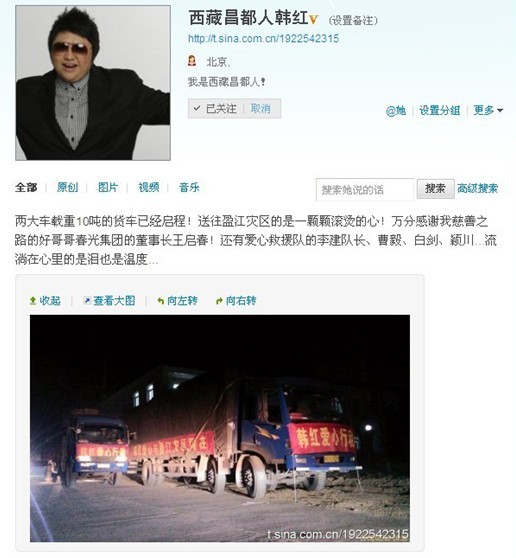This screenshot has height=558, width=516.
Task: Click the 设置备注 remark link
Action: point(353,20)
